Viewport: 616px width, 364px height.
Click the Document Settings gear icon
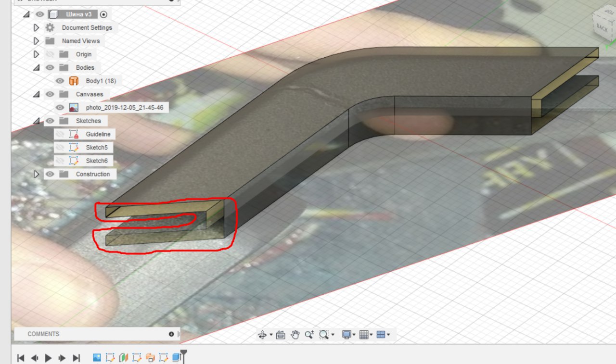point(50,27)
